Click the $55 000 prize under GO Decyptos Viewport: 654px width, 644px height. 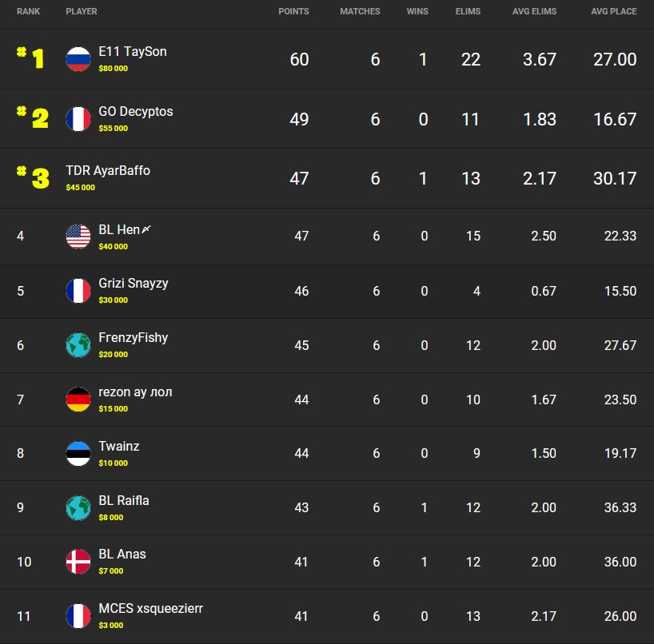(113, 128)
